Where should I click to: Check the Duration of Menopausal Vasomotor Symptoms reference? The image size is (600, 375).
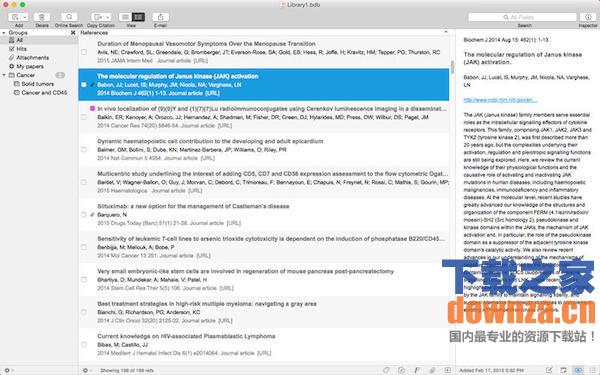84,52
